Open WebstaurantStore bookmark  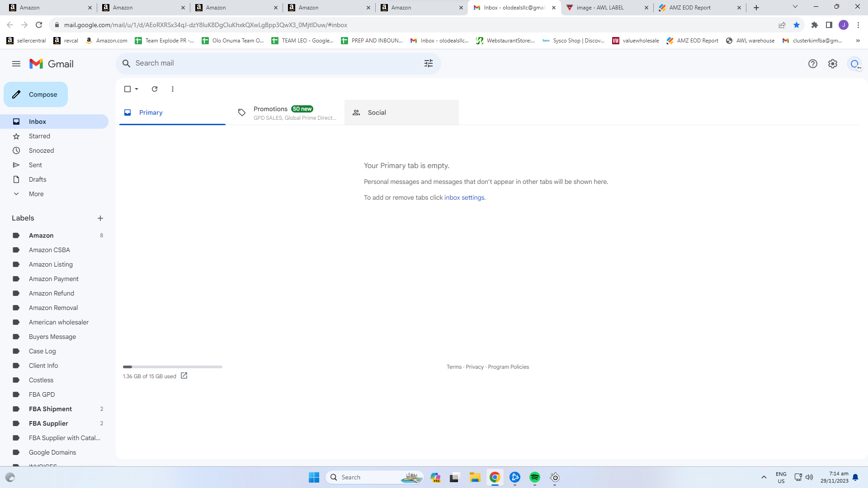click(x=505, y=41)
